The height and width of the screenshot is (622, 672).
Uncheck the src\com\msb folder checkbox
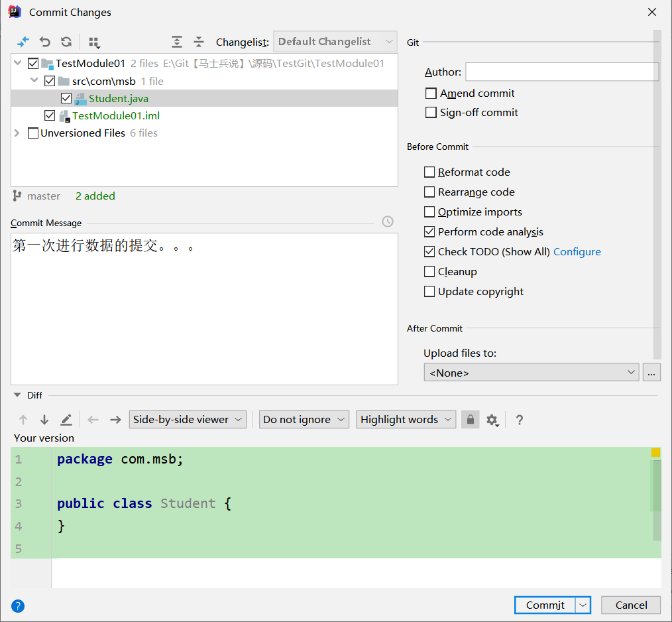click(x=50, y=81)
